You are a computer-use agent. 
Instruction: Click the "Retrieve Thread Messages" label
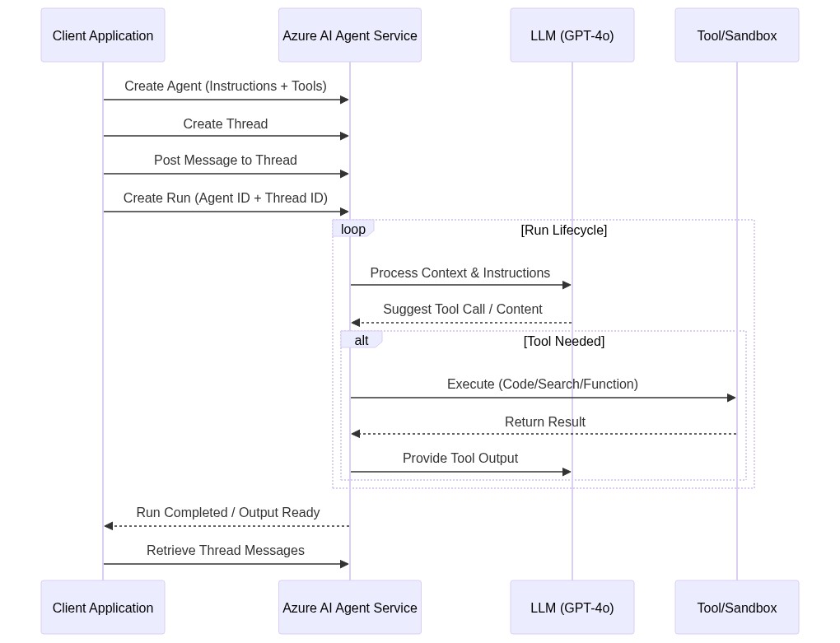[x=226, y=551]
